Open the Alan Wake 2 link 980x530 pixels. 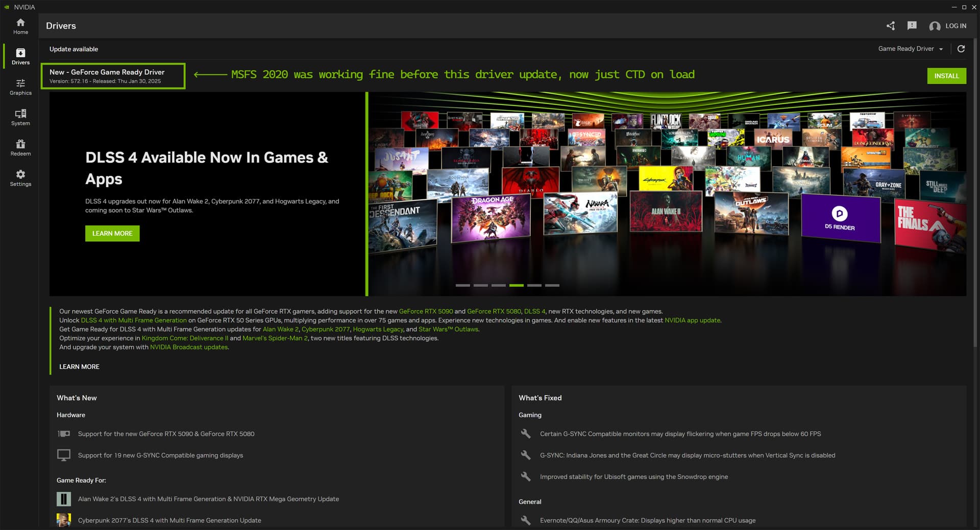coord(280,329)
